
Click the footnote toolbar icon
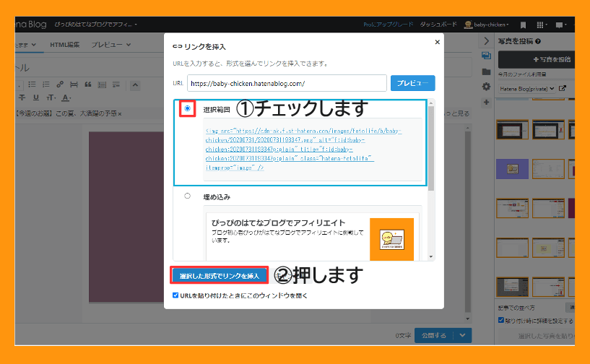116,84
